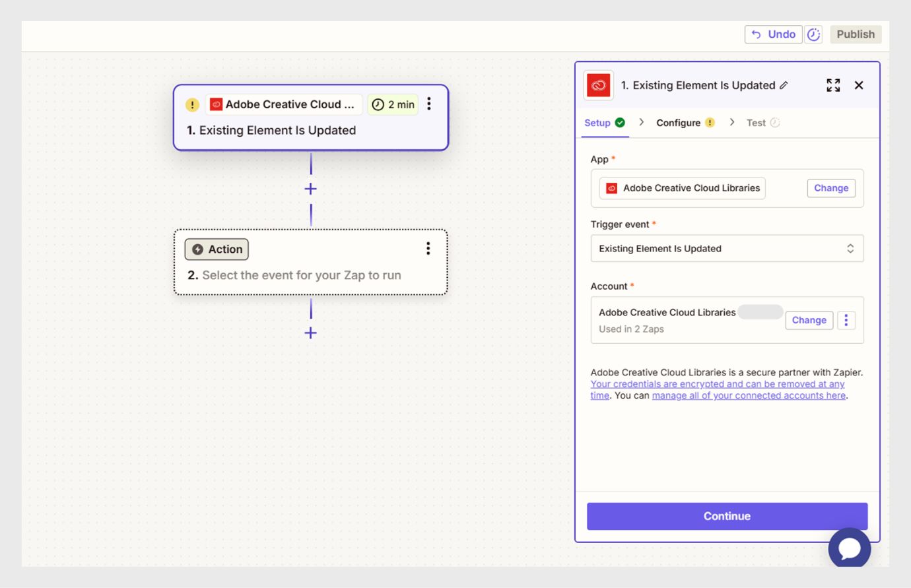Click the Adobe Creative Cloud icon in panel header
The height and width of the screenshot is (588, 911).
pyautogui.click(x=597, y=84)
